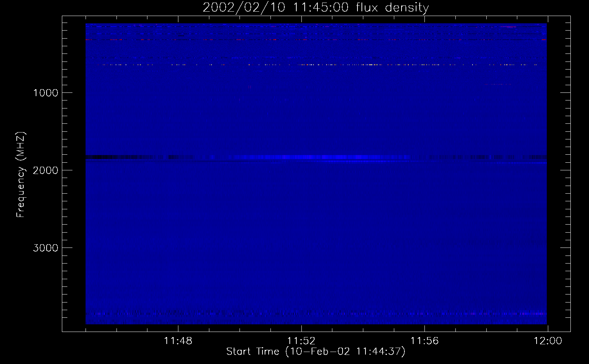The image size is (589, 364).
Task: Click the 'Frequency (MHZ)' axis label
Action: (x=21, y=175)
